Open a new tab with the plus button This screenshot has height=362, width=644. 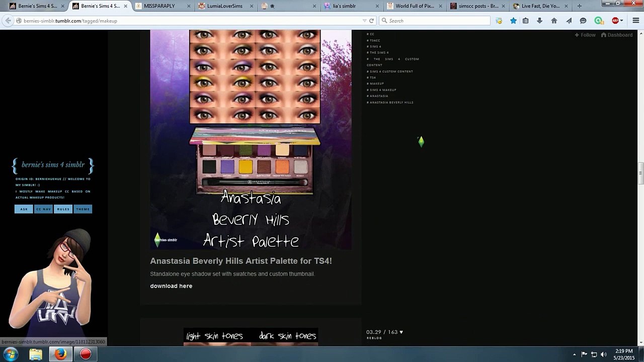(x=579, y=6)
